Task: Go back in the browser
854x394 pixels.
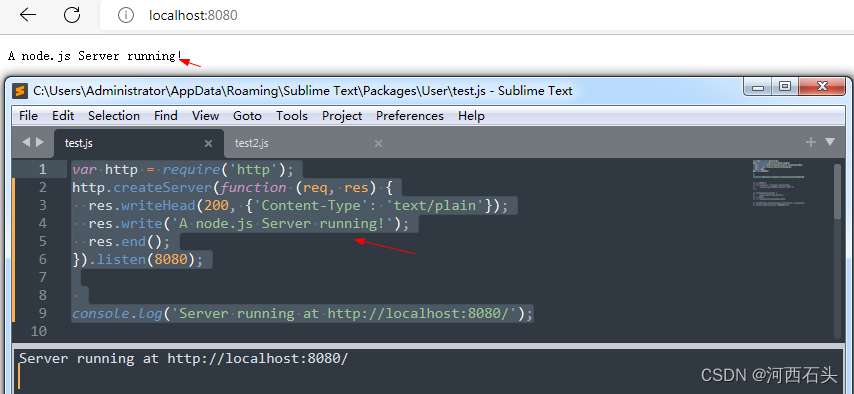Action: click(28, 15)
